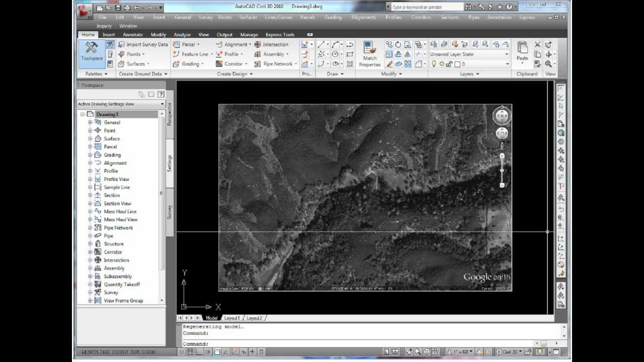Viewport: 644px width, 362px height.
Task: Select the Mirror tool in the Modify panel
Action: point(408,54)
